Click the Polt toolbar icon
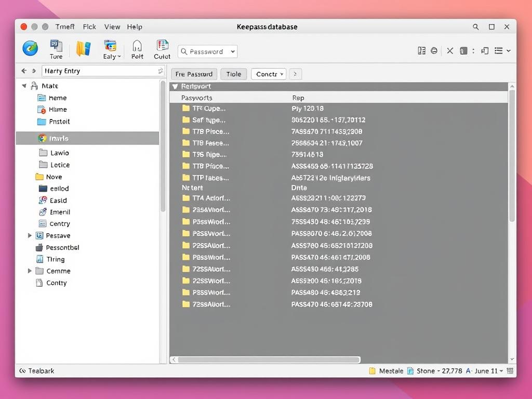 (x=137, y=49)
